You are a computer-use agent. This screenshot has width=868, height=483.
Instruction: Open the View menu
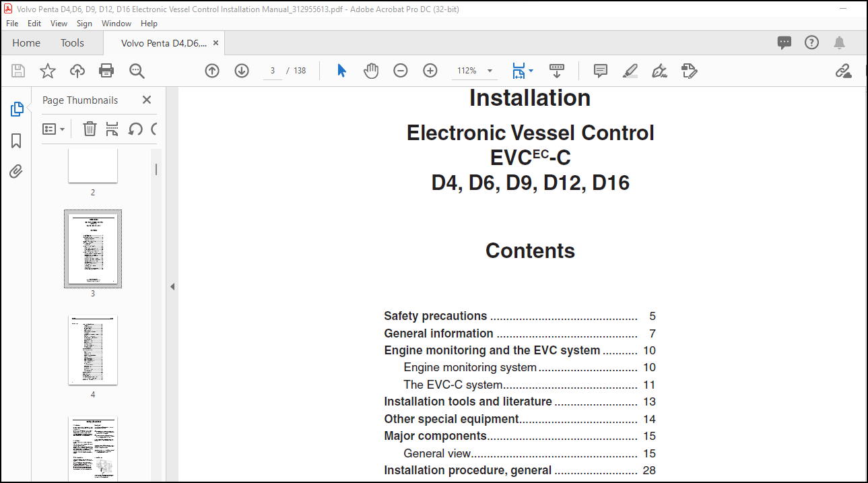click(59, 23)
